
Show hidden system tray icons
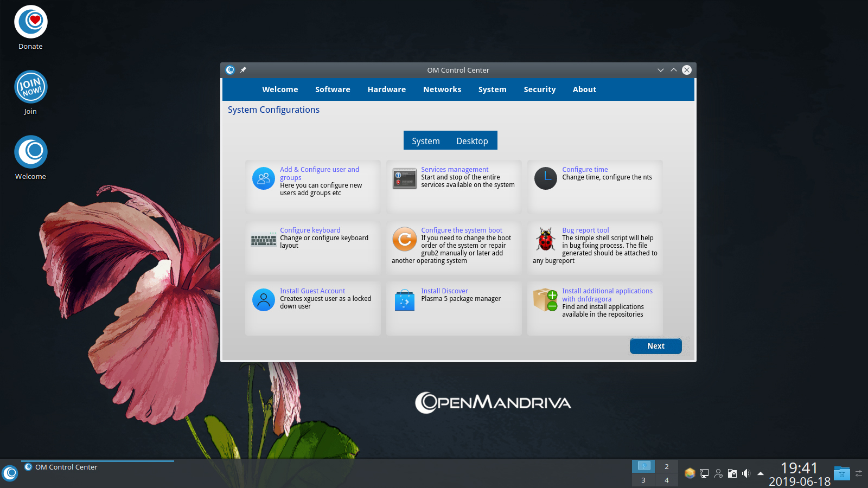point(761,473)
